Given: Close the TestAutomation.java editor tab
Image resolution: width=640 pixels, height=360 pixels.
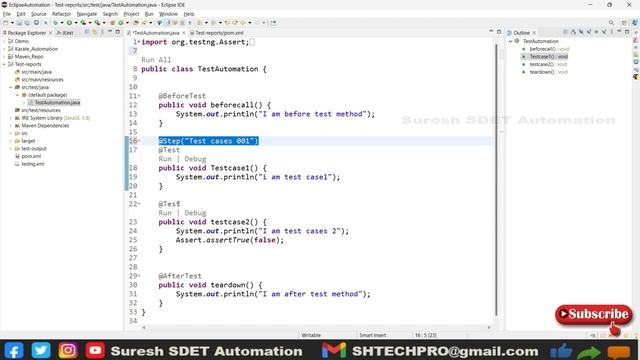Looking at the screenshot, I should pyautogui.click(x=184, y=33).
